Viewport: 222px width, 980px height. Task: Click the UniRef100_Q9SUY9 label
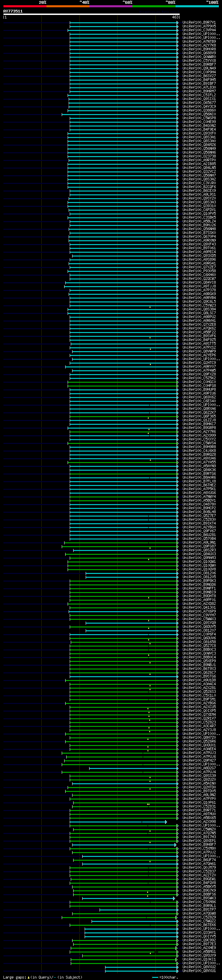pos(199,955)
